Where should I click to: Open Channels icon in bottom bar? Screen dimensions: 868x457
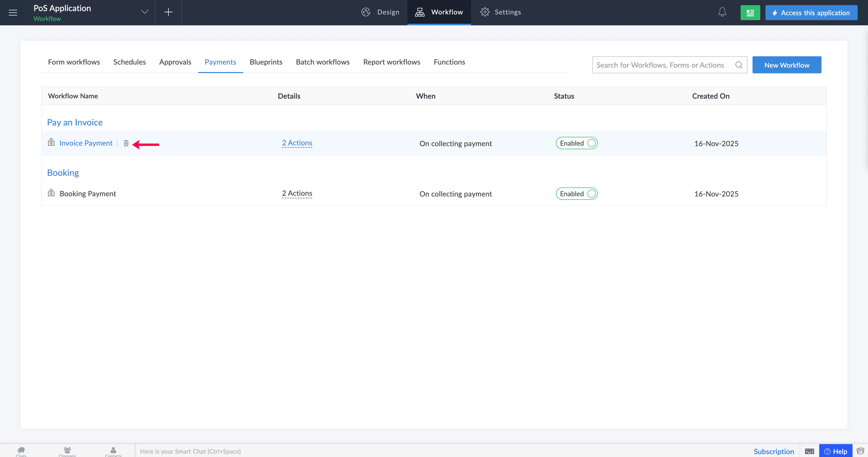[x=67, y=451]
